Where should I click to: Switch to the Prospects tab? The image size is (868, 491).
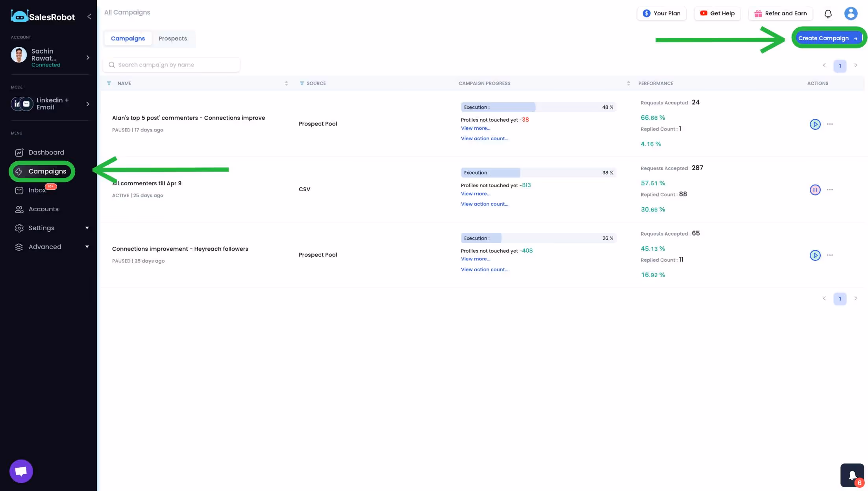[173, 38]
